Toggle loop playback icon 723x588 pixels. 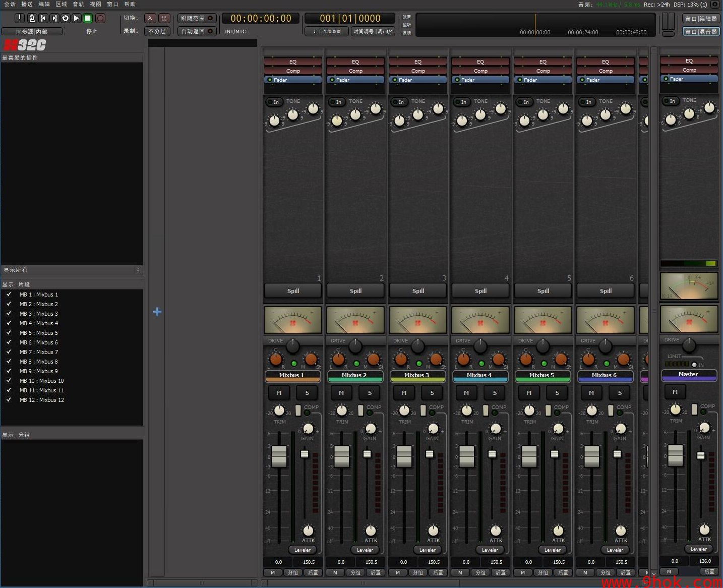pyautogui.click(x=65, y=18)
